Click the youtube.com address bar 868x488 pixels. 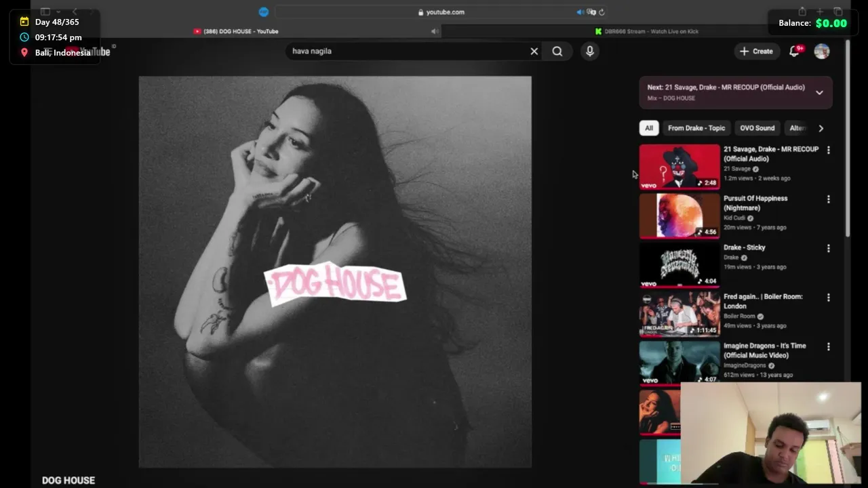click(x=441, y=12)
